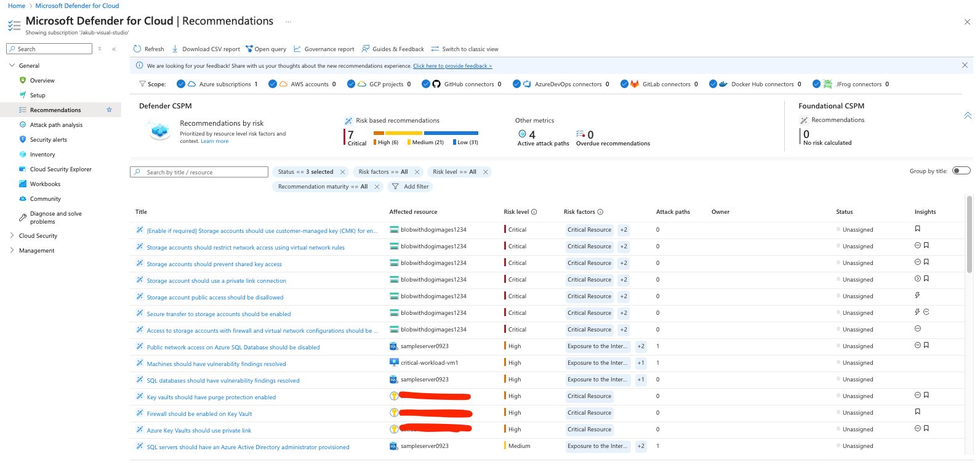Click the funnel icon next to Scope
Viewport: 980px width, 464px height.
tap(142, 84)
